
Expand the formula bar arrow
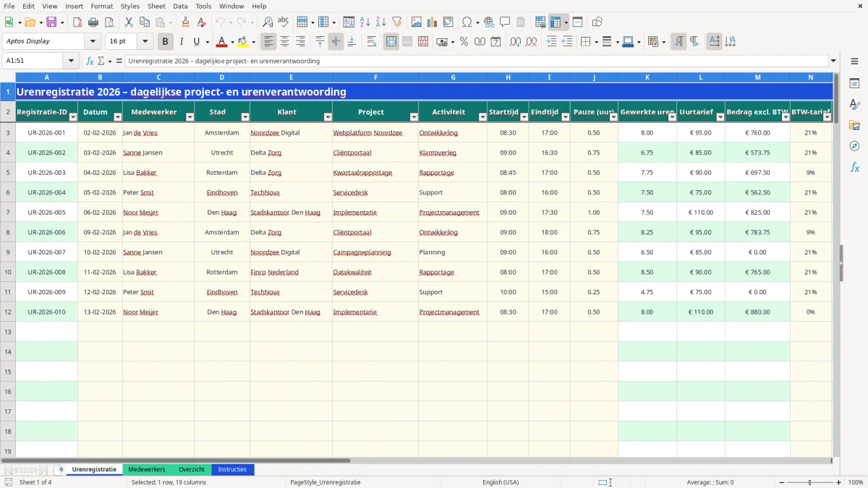[x=833, y=61]
